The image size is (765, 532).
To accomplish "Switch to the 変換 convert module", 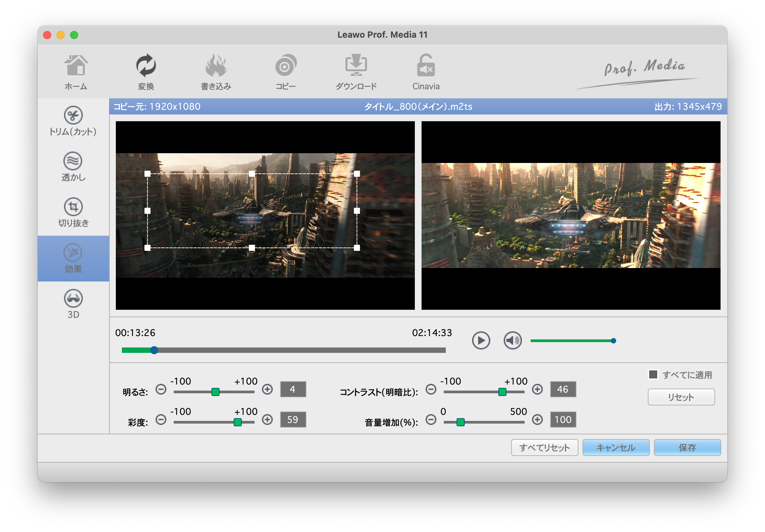I will (146, 72).
